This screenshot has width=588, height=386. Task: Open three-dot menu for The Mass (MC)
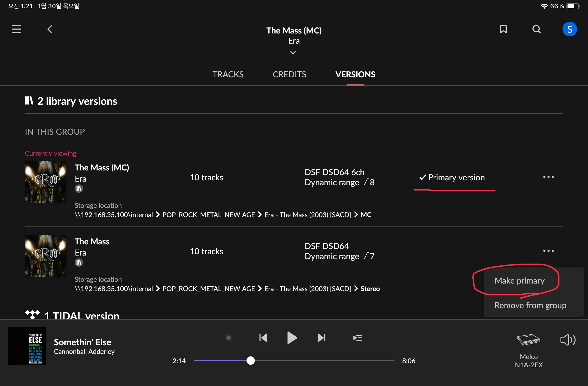coord(548,177)
